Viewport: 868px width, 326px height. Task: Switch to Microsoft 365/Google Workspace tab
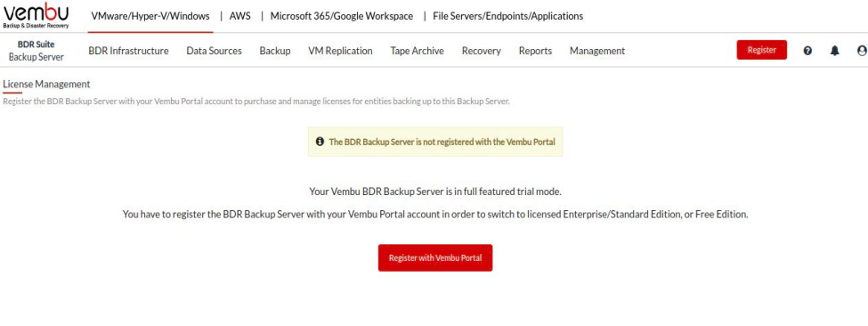tap(342, 16)
